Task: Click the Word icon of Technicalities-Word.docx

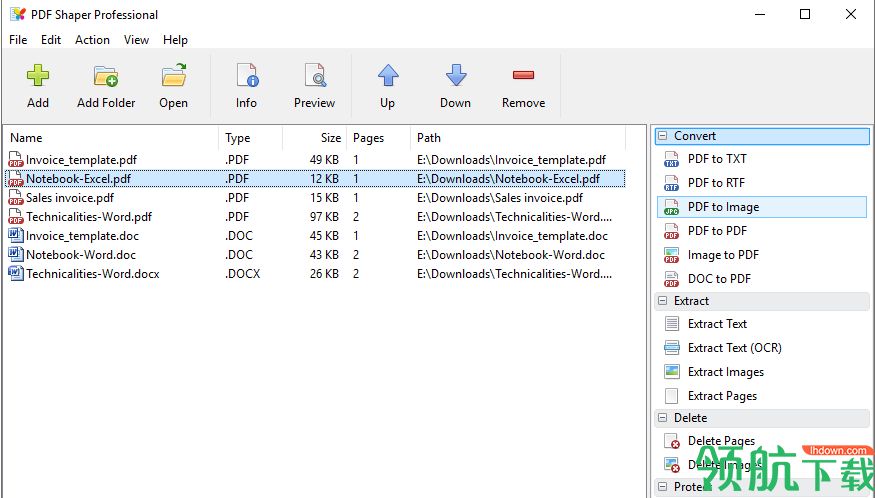Action: pyautogui.click(x=16, y=273)
